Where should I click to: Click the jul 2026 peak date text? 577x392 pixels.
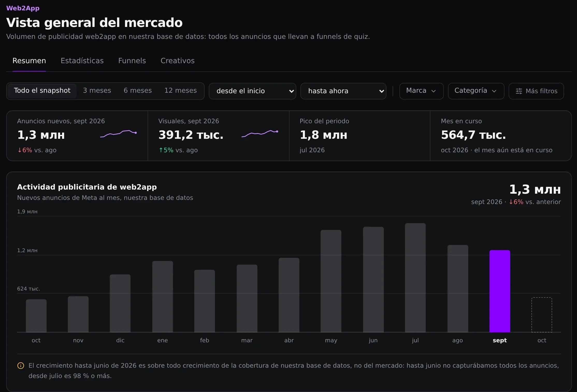312,150
